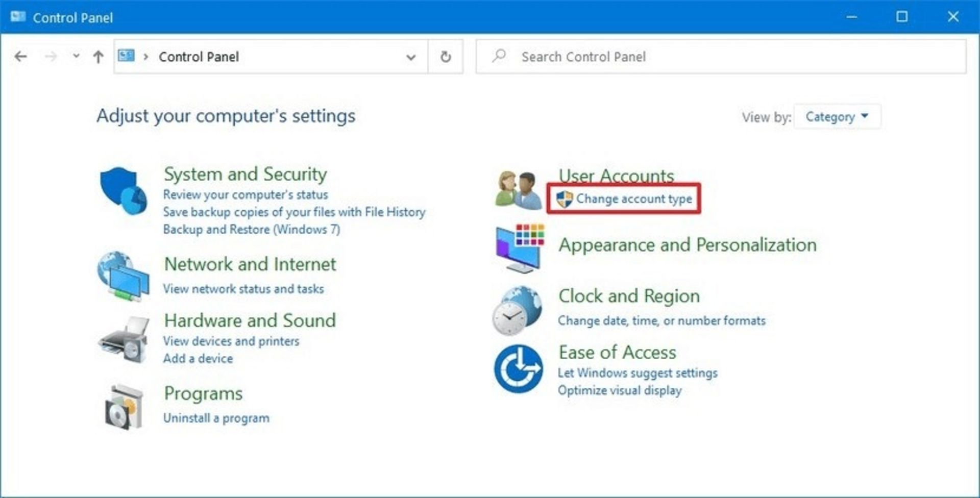Click the breadcrumb chevron before Control Panel
980x498 pixels.
[146, 57]
